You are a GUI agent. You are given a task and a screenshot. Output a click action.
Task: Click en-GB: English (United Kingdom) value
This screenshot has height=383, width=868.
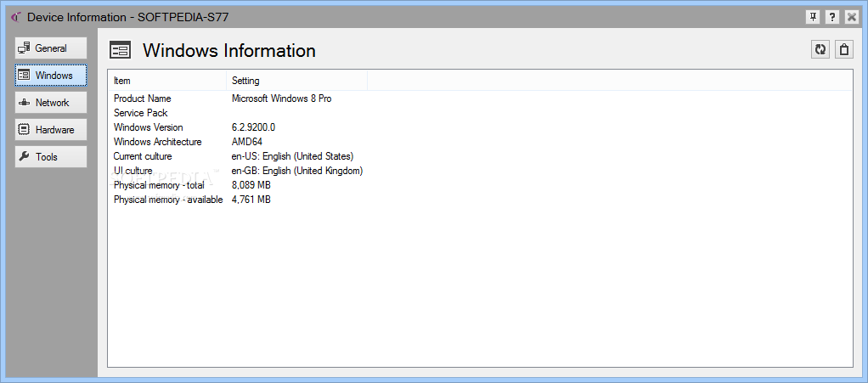click(x=297, y=171)
